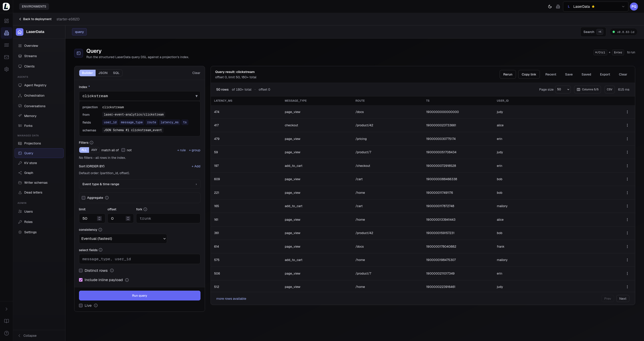Screen dimensions: 644x341
Task: Expand Event type & time range
Action: tap(140, 184)
